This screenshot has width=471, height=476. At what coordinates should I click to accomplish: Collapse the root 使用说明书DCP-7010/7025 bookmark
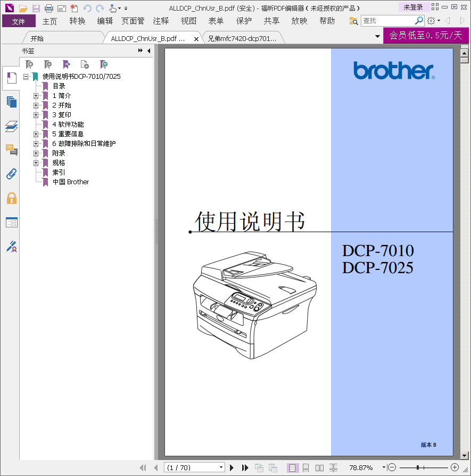[x=26, y=77]
